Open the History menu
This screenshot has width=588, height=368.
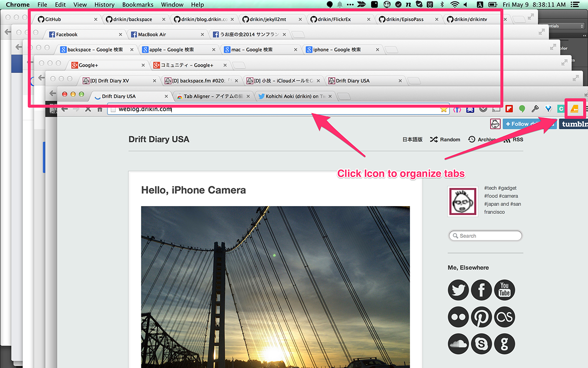pos(104,5)
